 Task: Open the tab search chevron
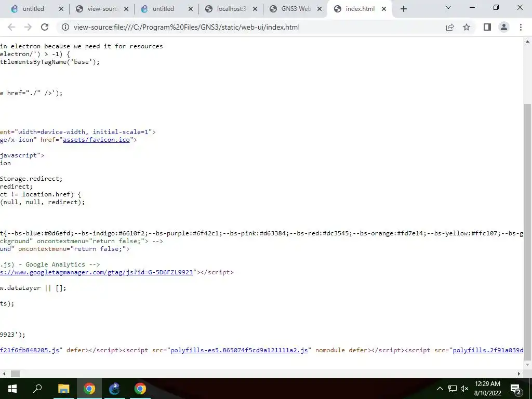[x=448, y=7]
